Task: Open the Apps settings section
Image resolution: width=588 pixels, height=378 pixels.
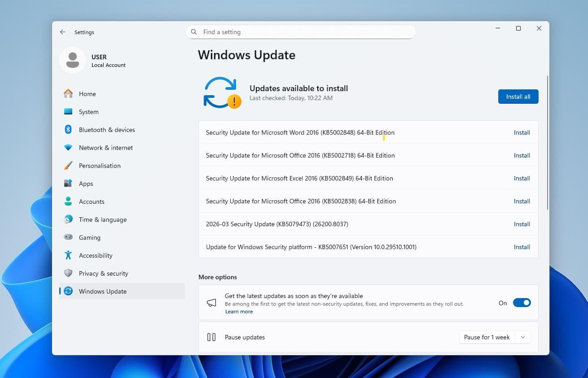Action: [86, 184]
